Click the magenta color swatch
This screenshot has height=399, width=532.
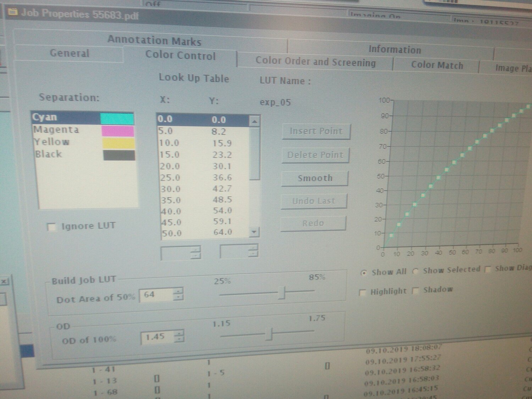pos(118,131)
